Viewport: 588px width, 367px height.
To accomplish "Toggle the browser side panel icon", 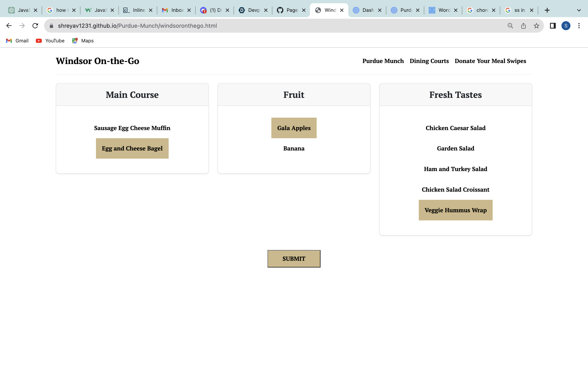I will (x=553, y=26).
